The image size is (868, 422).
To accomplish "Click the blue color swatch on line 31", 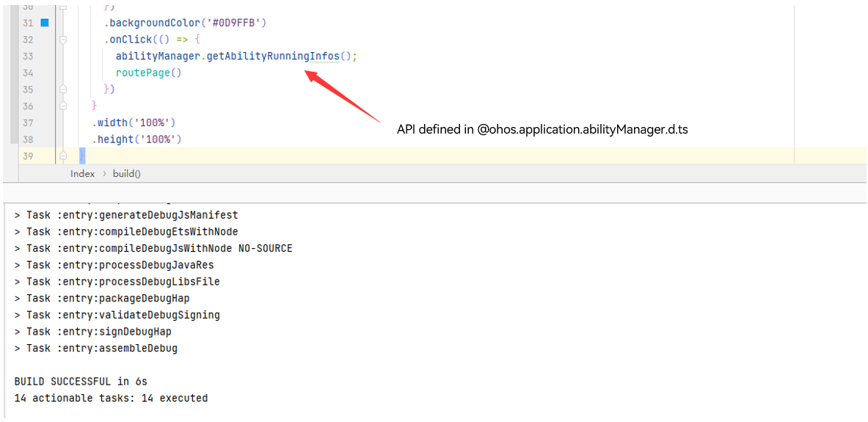I will pos(44,23).
